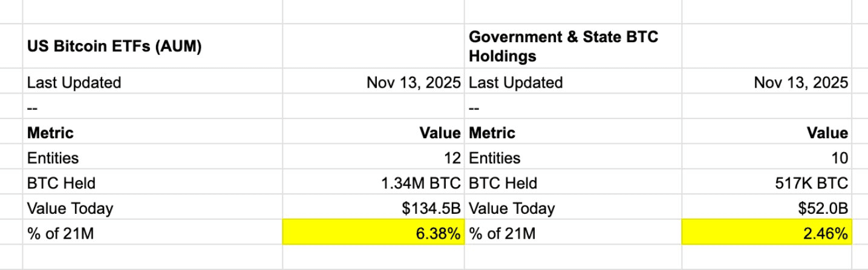Select the "Entities" label in Government table
Screen dimensions: 868x270
tap(495, 158)
